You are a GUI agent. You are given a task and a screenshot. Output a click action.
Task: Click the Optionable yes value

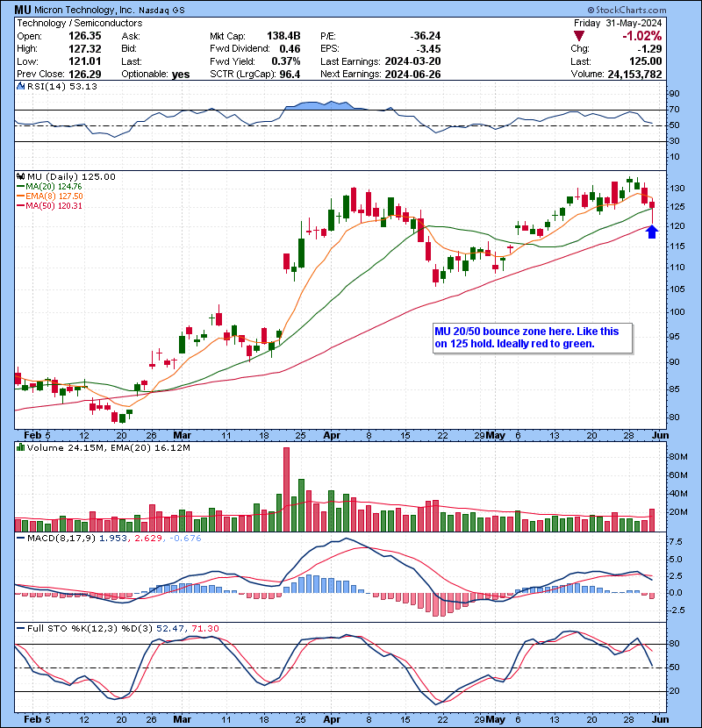181,75
